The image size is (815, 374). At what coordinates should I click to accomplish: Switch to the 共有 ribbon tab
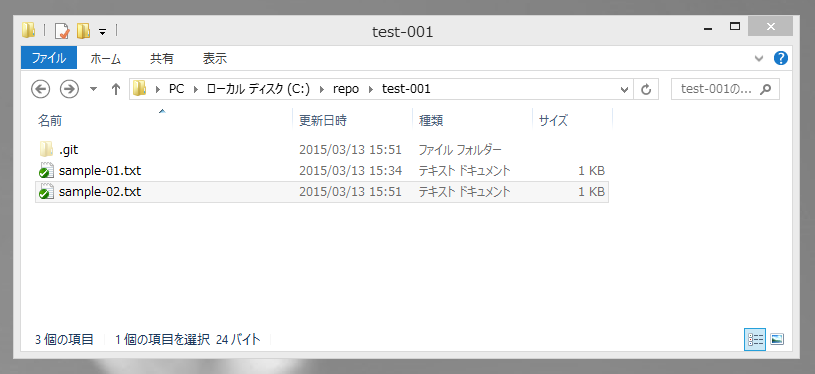coord(162,59)
